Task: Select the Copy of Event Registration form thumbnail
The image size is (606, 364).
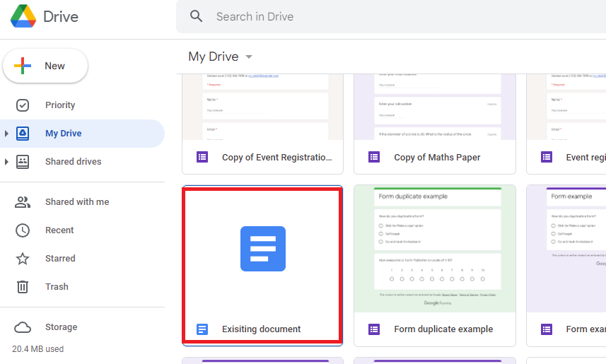Action: click(x=262, y=107)
